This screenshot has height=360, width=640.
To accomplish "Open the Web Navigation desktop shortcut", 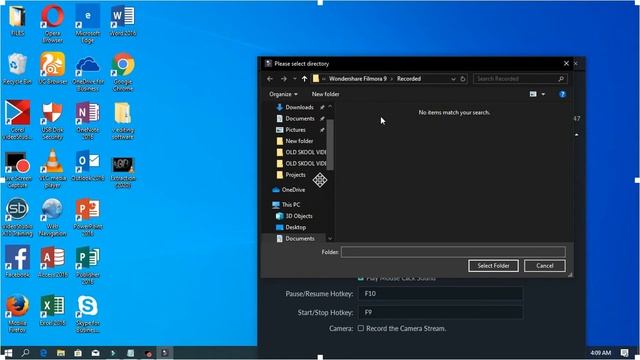I will click(52, 217).
